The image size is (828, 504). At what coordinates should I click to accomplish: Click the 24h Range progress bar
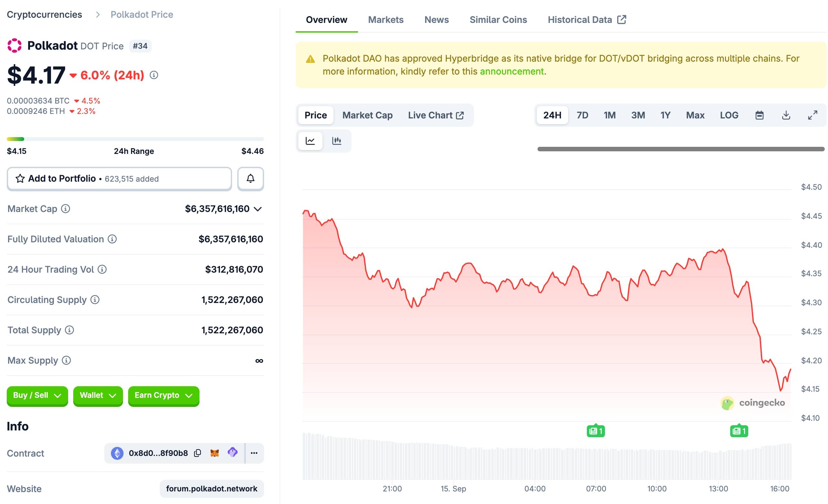(x=135, y=139)
